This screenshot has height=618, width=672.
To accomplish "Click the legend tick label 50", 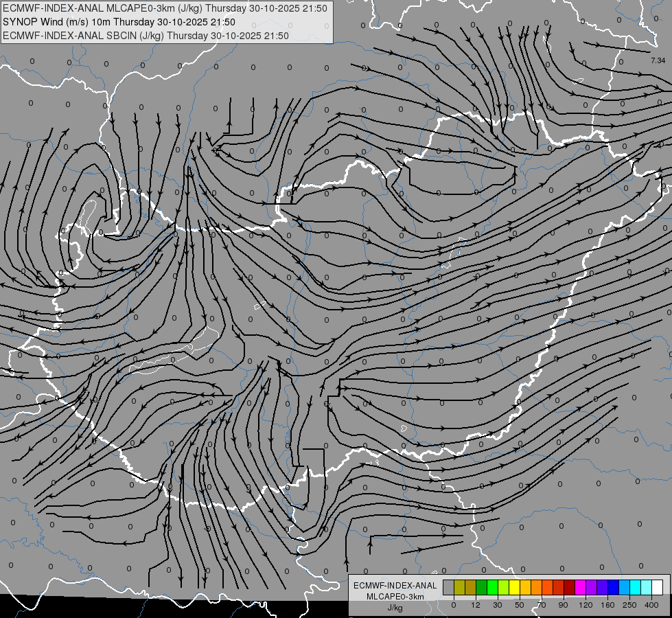I will 520,605.
